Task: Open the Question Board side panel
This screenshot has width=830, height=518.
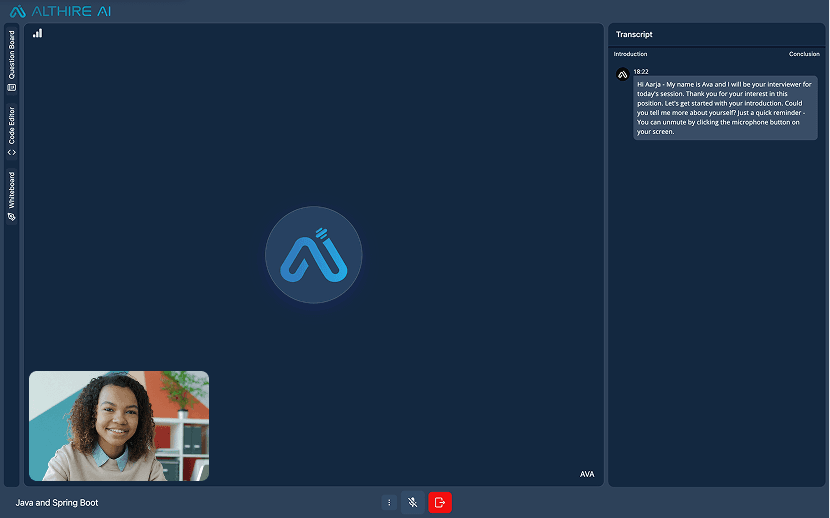Action: [12, 61]
